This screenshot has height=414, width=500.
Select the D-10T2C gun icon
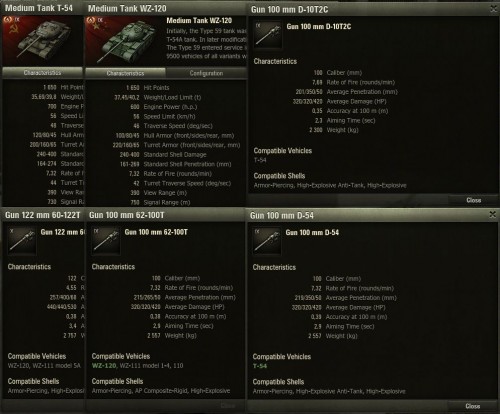268,35
